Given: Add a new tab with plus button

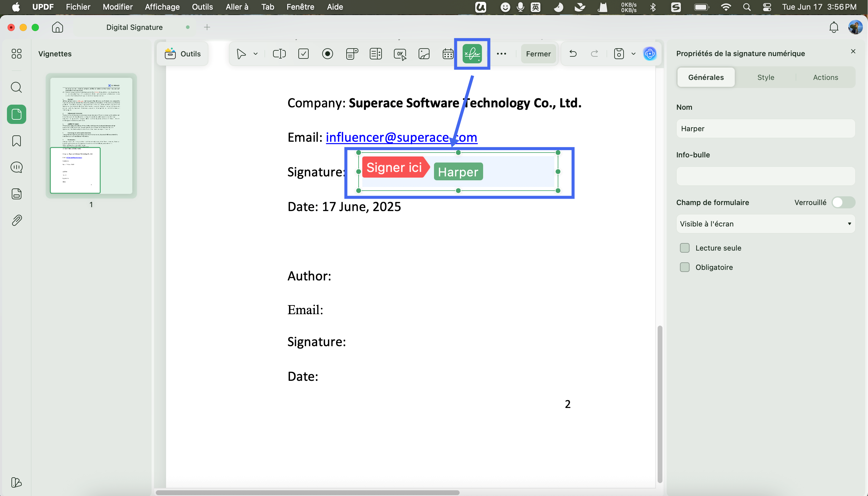Looking at the screenshot, I should 207,27.
